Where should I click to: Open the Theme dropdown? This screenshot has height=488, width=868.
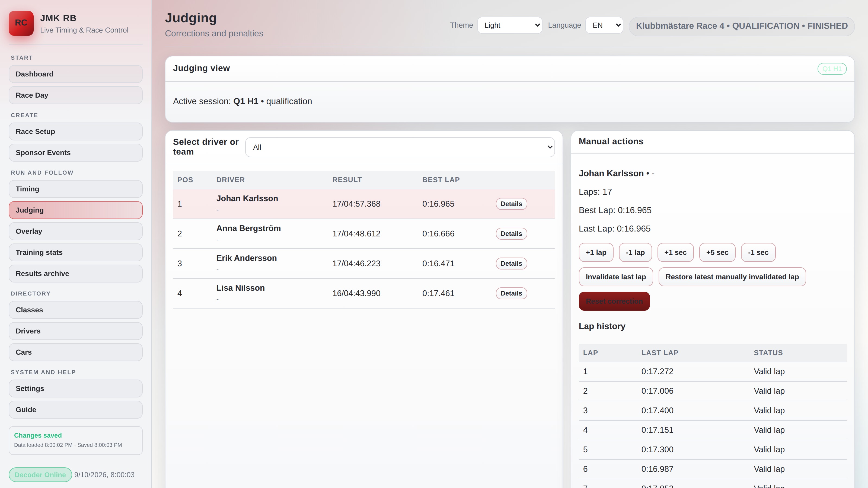click(x=509, y=25)
